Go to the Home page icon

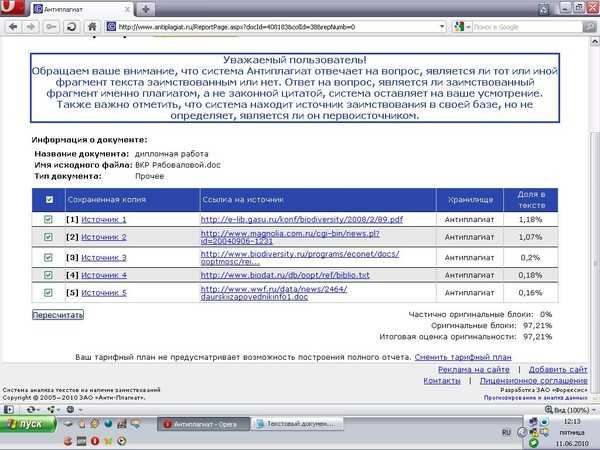[92, 27]
